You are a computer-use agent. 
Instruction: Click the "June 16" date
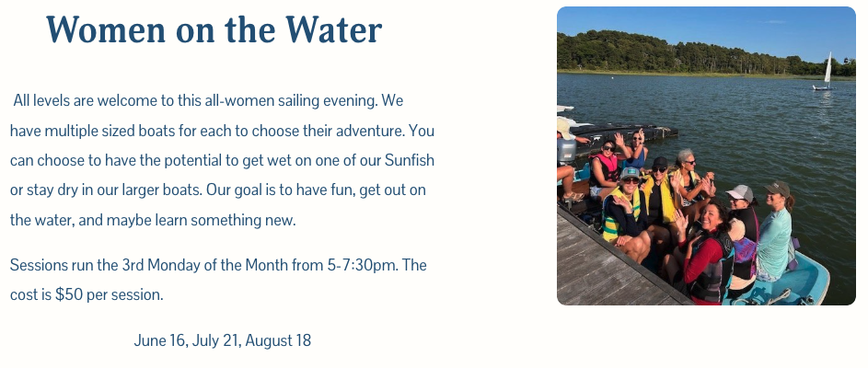point(160,340)
